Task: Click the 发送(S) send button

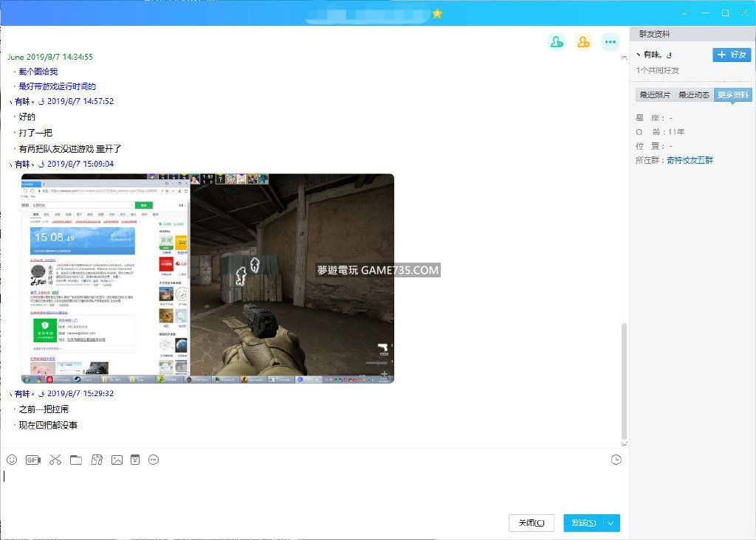Action: coord(583,523)
